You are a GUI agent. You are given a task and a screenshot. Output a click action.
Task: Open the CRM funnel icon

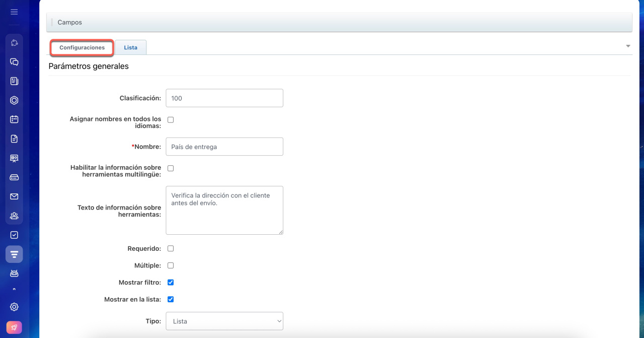(x=14, y=254)
